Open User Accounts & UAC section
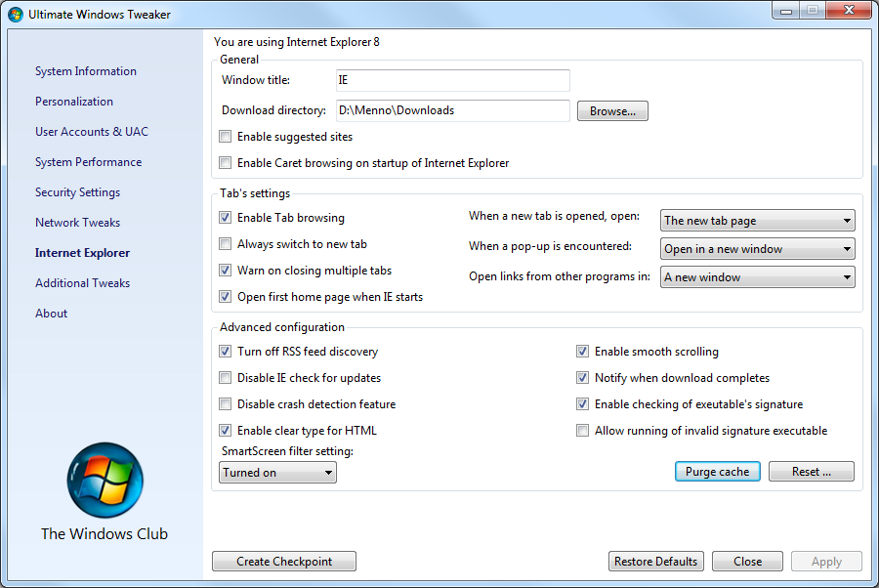Screen dimensions: 879x588 pyautogui.click(x=92, y=132)
